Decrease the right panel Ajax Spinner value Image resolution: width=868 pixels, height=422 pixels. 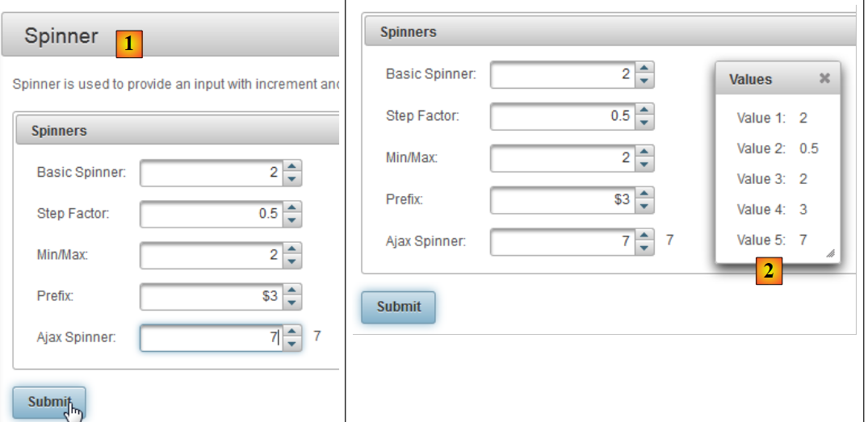tap(644, 246)
